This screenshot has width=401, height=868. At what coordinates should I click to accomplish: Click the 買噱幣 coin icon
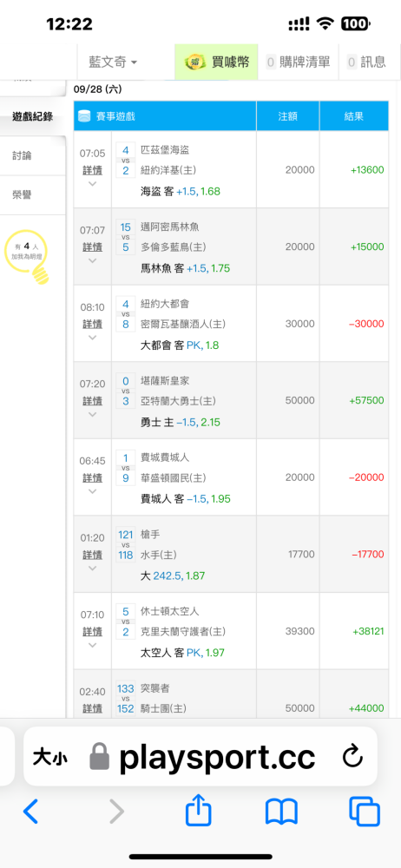pos(195,62)
